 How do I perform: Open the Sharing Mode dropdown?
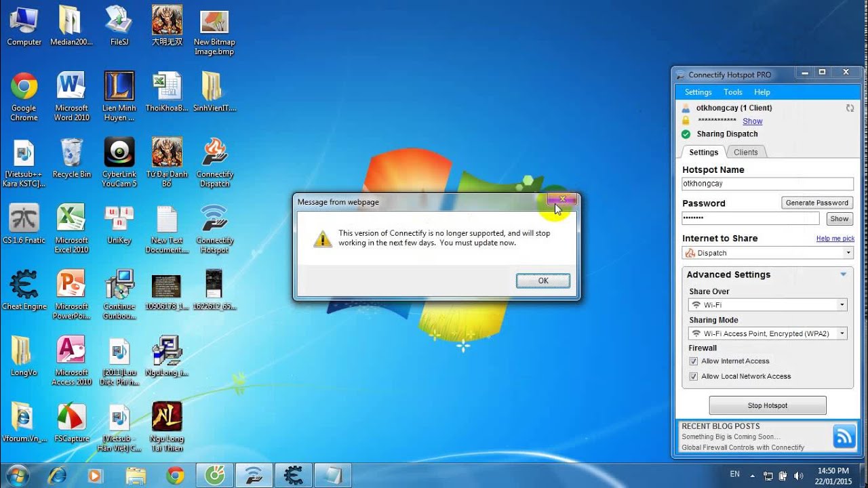768,333
